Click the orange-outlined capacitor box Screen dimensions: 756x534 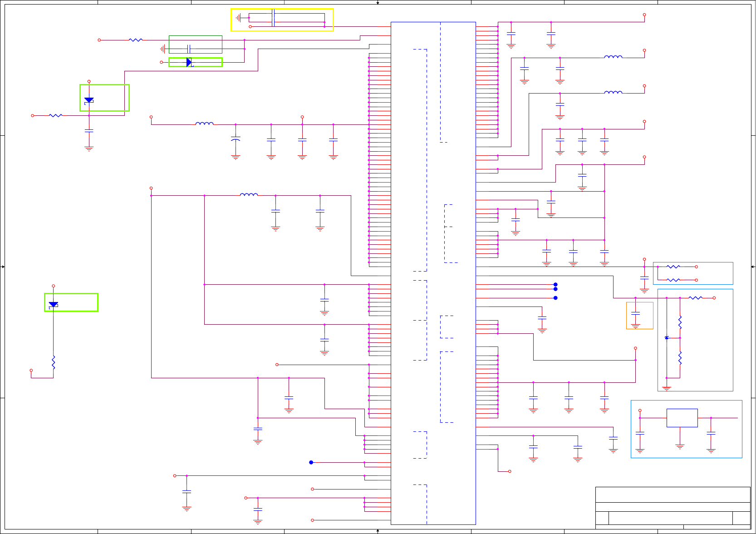(x=640, y=316)
